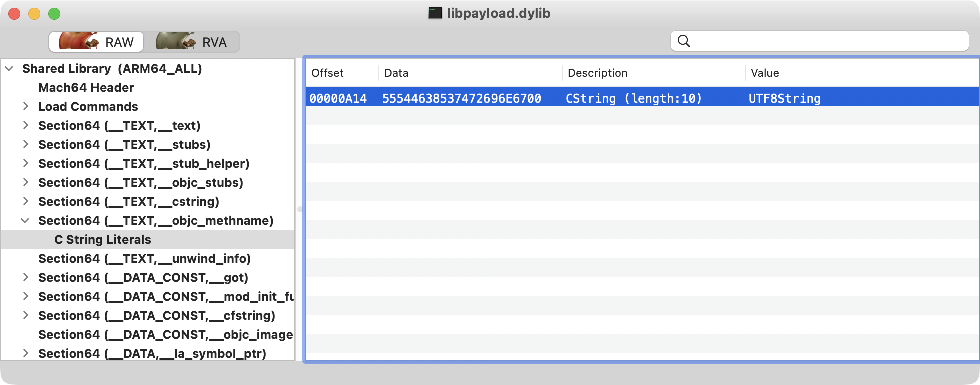
Task: Expand Section64 (__TEXT,__cstring) chevron
Action: (25, 201)
